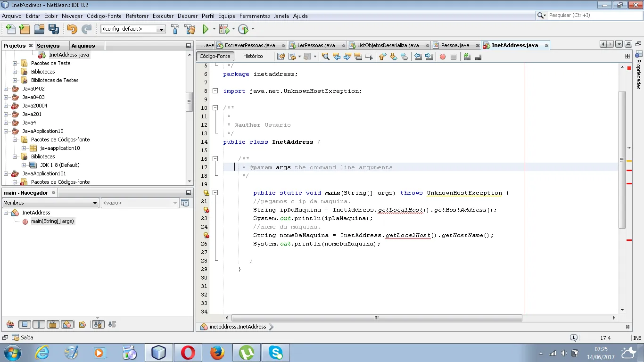This screenshot has height=362, width=644.
Task: Start macro recording with red circle icon
Action: coord(443,57)
